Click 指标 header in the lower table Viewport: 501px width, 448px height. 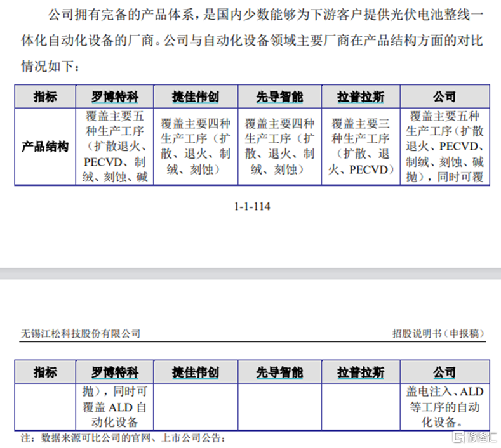point(45,372)
